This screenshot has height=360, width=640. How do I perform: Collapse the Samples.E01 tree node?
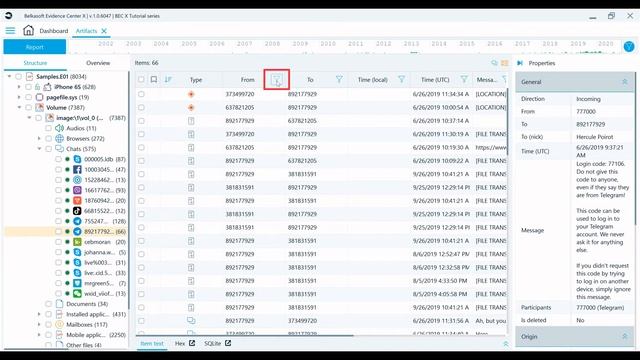point(9,76)
